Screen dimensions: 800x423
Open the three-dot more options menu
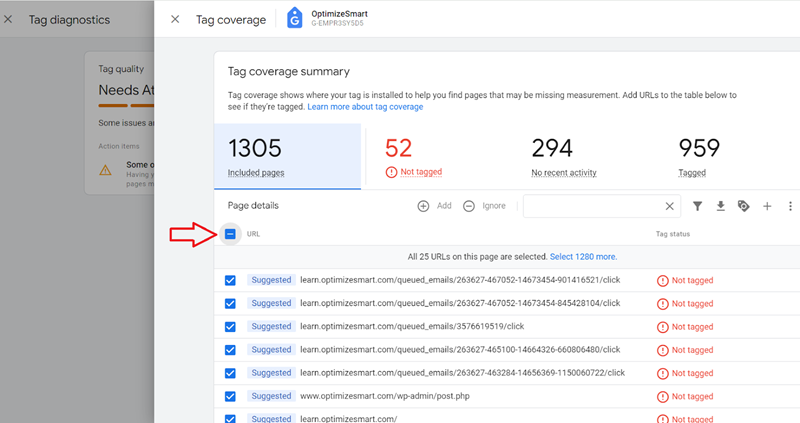(790, 206)
